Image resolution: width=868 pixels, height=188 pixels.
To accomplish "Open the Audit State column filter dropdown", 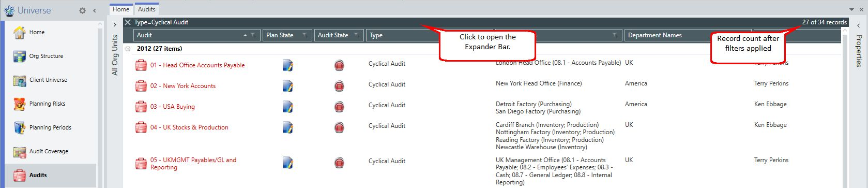I will pyautogui.click(x=356, y=35).
